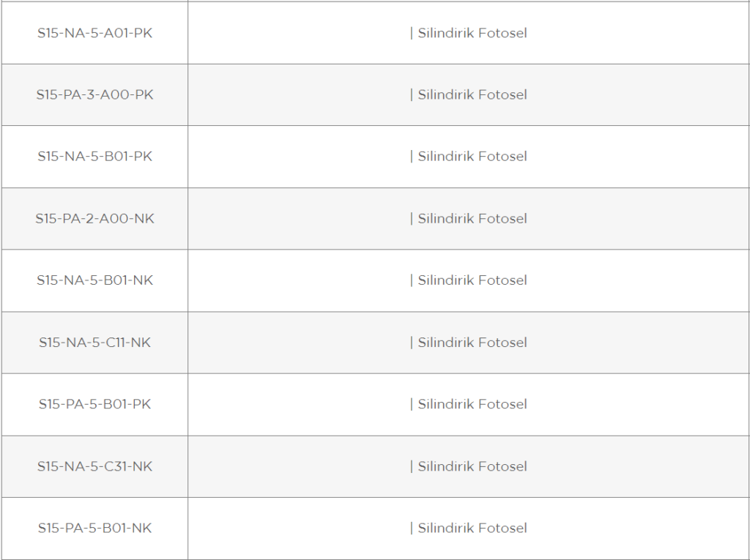The height and width of the screenshot is (560, 750).
Task: Open product S15-NA-5-B01-PK
Action: pos(94,157)
